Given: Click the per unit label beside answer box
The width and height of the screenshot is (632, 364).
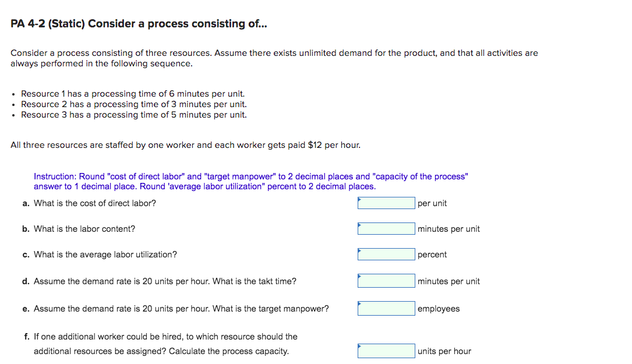Looking at the screenshot, I should [429, 203].
